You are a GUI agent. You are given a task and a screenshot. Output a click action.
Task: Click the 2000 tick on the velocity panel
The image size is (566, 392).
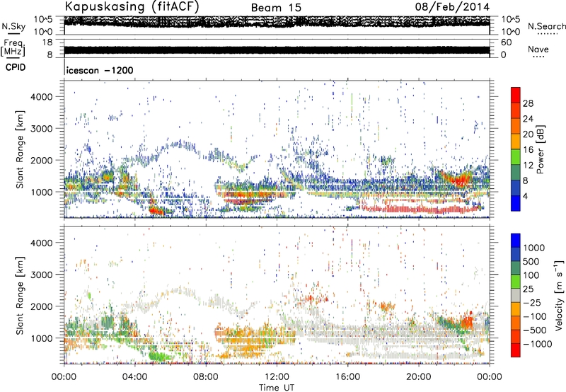(x=42, y=306)
